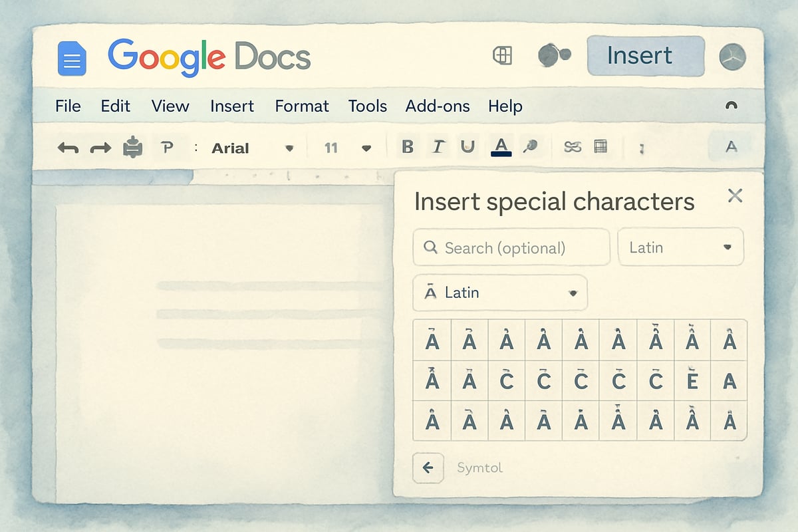Select the highlight color pen
The height and width of the screenshot is (532, 798).
530,147
